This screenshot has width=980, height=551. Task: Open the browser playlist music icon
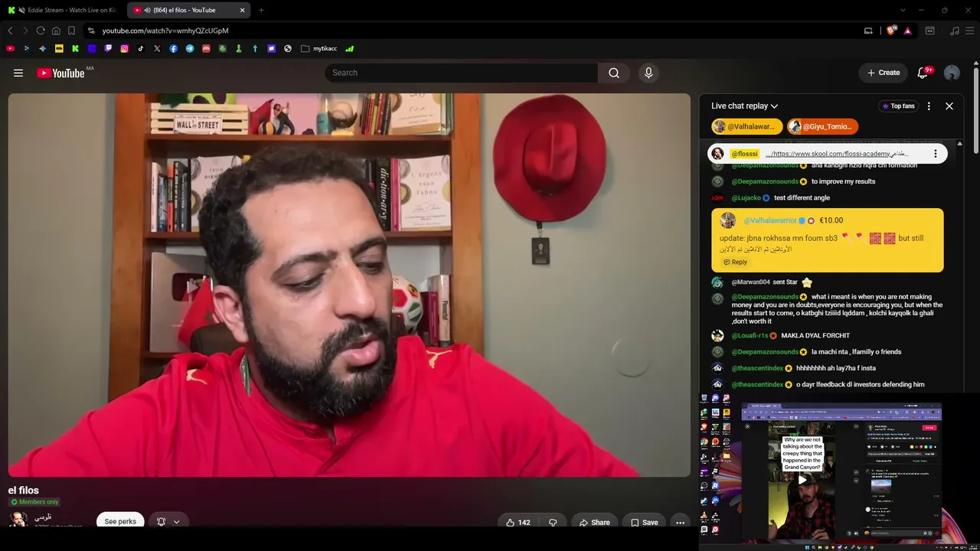click(x=954, y=31)
